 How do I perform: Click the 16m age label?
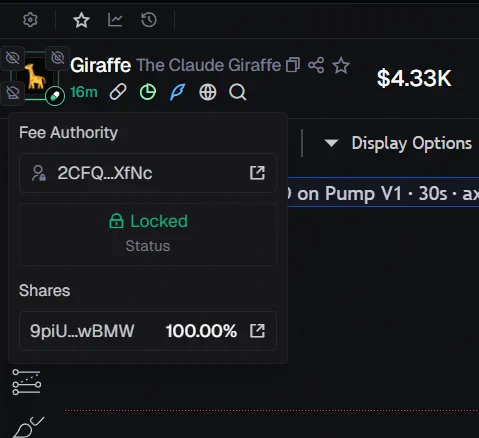pyautogui.click(x=84, y=92)
